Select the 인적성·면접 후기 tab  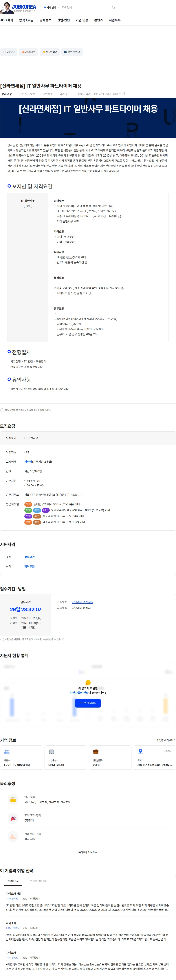click(39, 882)
